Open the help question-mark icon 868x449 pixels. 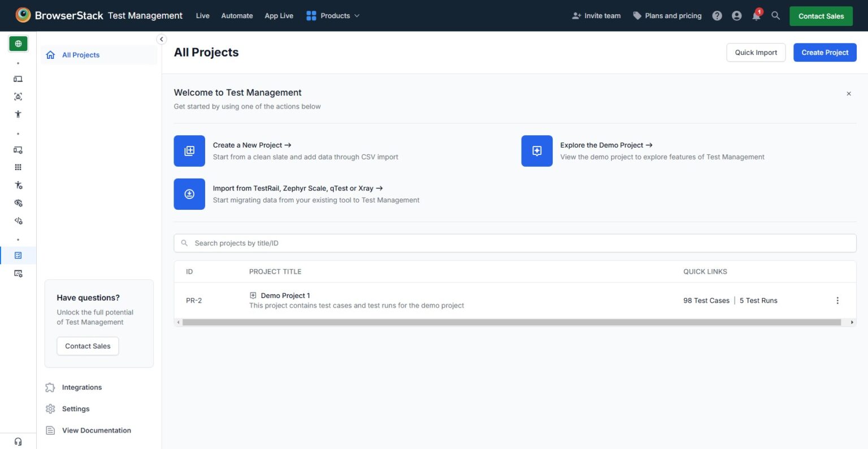pyautogui.click(x=717, y=15)
